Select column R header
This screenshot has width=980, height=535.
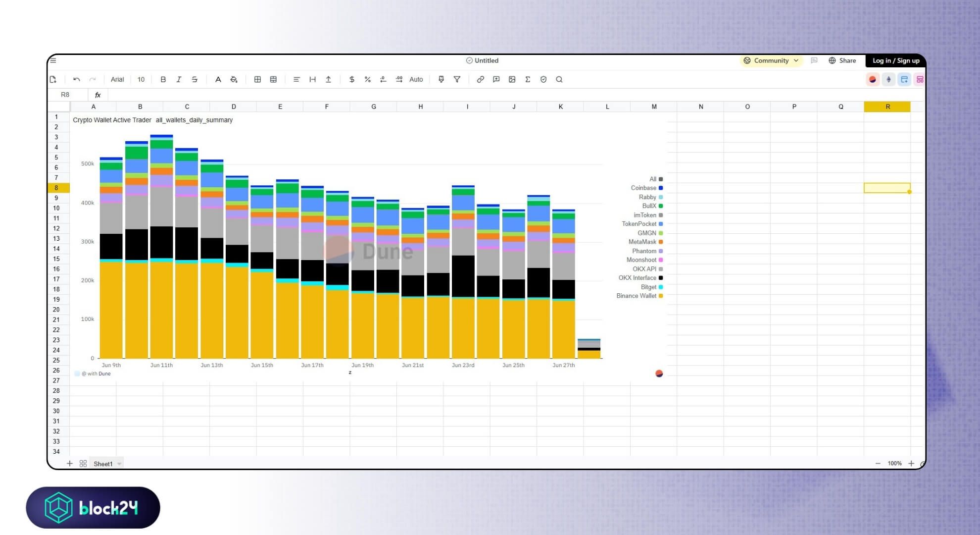tap(887, 107)
